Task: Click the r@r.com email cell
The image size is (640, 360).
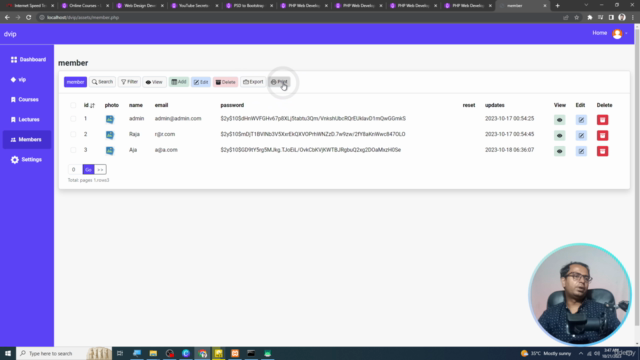Action: (x=165, y=134)
